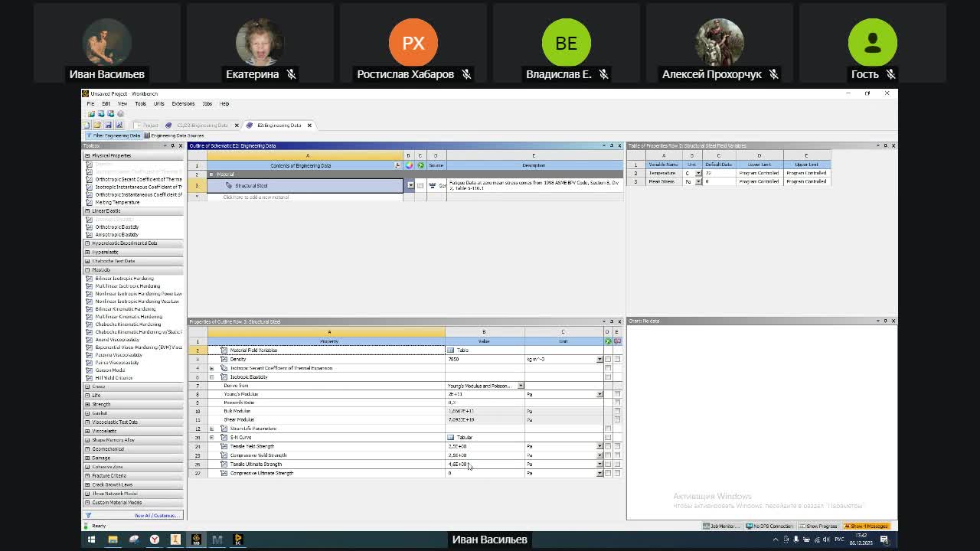
Task: Select Multilinear Isotropic Hardening item
Action: pyautogui.click(x=127, y=286)
